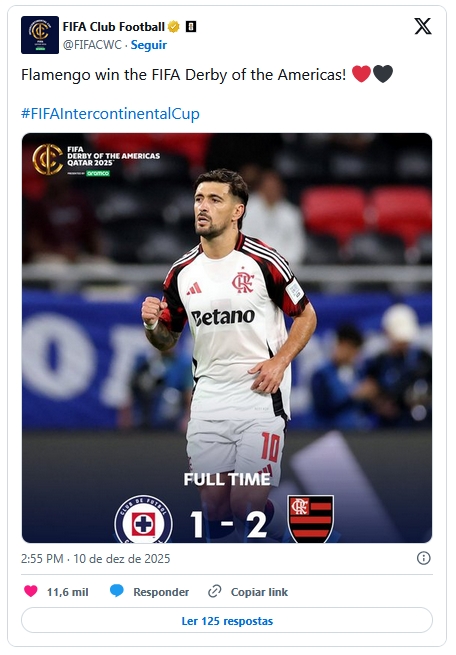Click the blue reply bubble icon

click(x=117, y=591)
